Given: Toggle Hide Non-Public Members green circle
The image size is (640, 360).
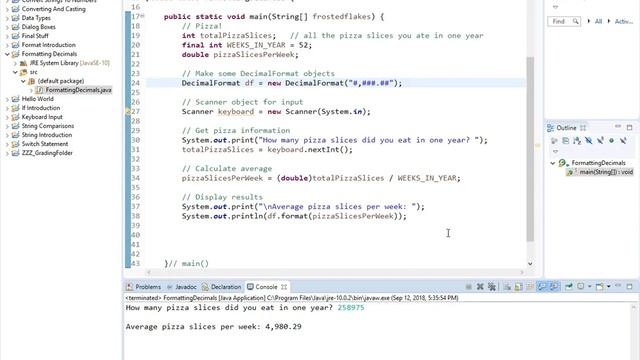Looking at the screenshot, I should point(611,141).
